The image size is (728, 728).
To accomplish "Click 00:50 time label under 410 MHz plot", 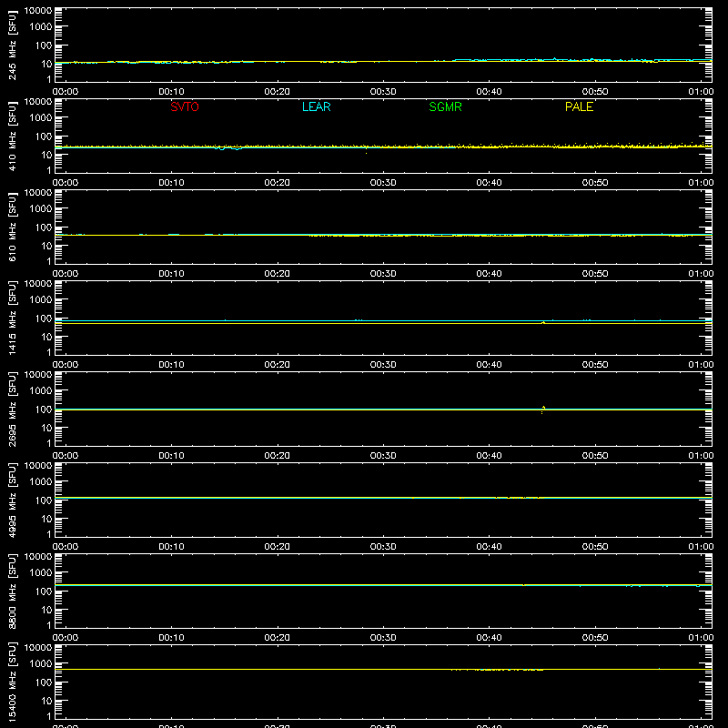I will (x=595, y=183).
